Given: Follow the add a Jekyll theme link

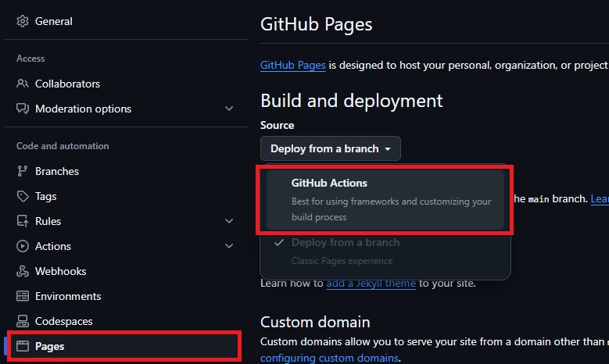Looking at the screenshot, I should tap(371, 283).
